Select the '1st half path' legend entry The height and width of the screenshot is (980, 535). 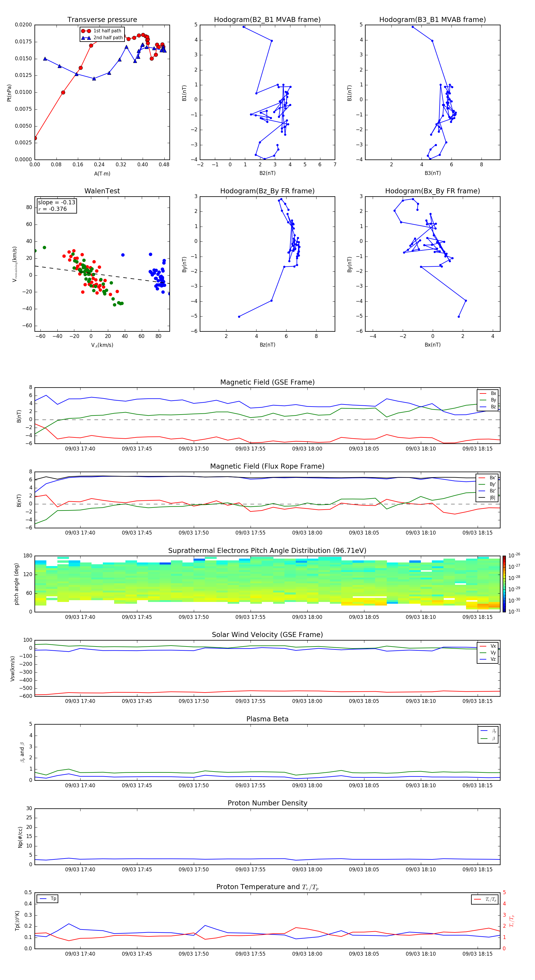101,31
